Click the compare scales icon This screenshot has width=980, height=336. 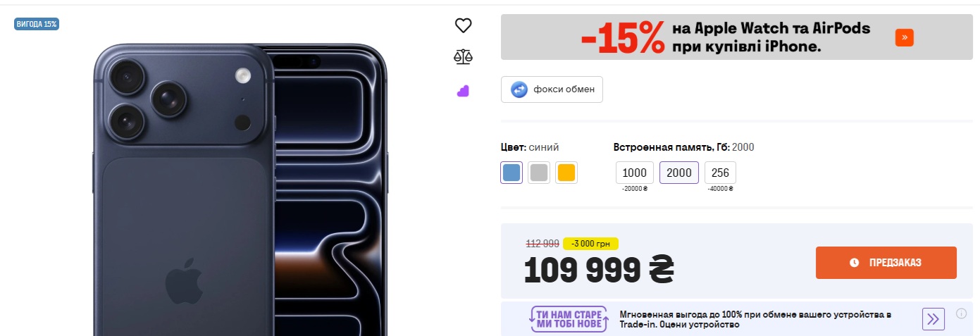(x=463, y=57)
